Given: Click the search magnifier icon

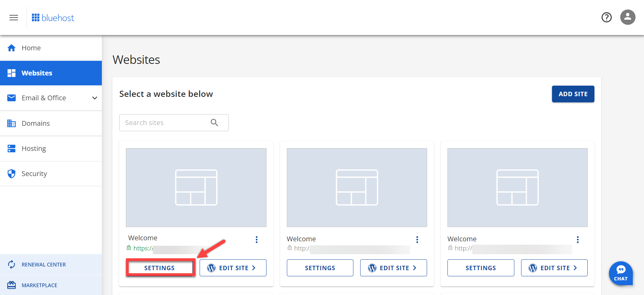Looking at the screenshot, I should click(214, 122).
